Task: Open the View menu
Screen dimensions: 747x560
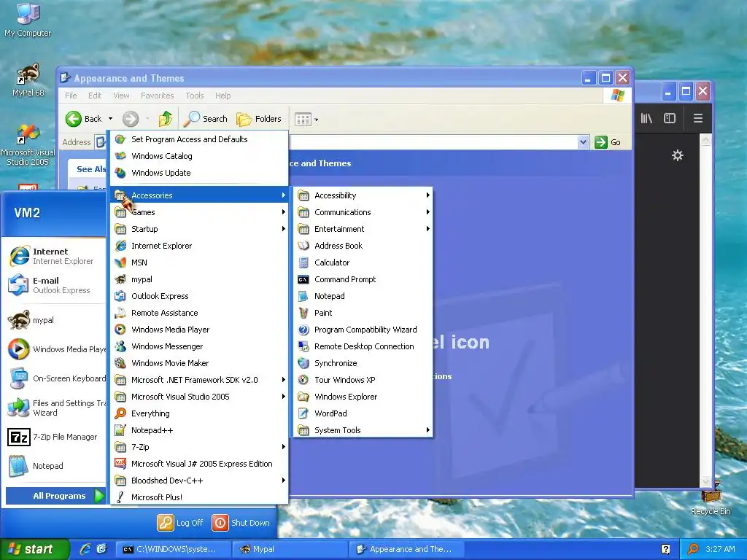Action: pos(121,96)
